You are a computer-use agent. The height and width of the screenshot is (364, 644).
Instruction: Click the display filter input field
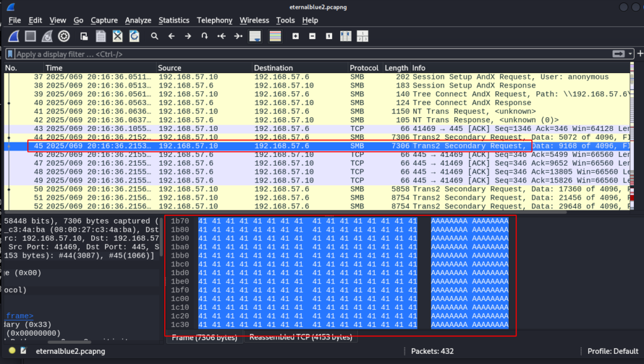pyautogui.click(x=313, y=54)
